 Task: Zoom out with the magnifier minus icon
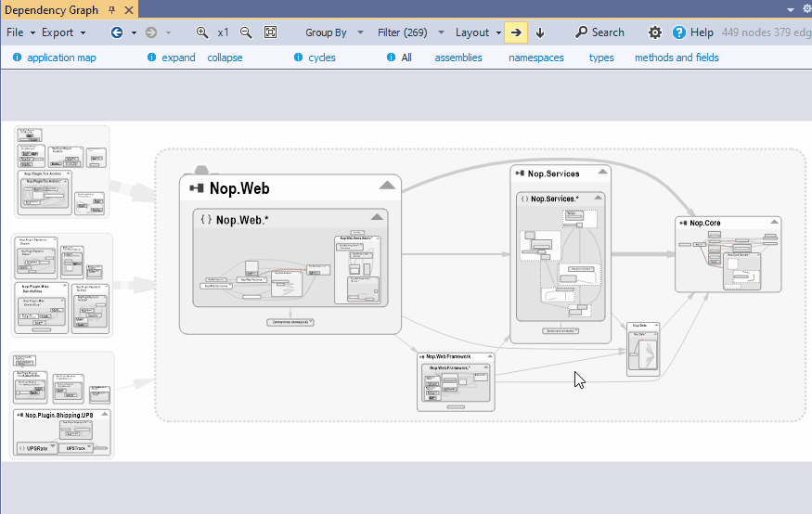click(246, 32)
